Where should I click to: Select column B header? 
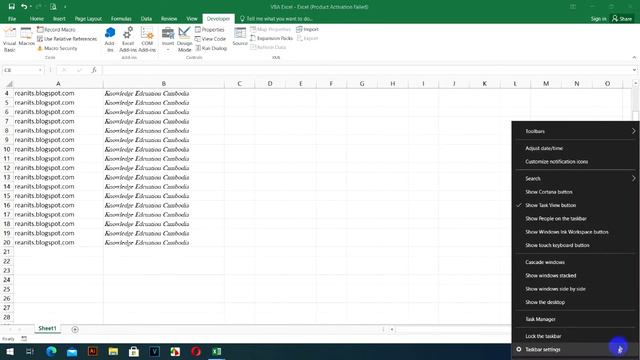164,84
